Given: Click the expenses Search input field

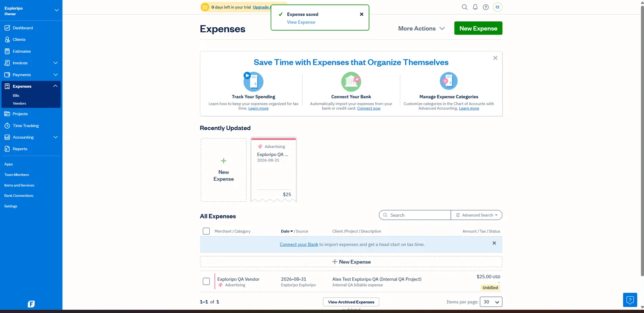Looking at the screenshot, I should point(415,215).
